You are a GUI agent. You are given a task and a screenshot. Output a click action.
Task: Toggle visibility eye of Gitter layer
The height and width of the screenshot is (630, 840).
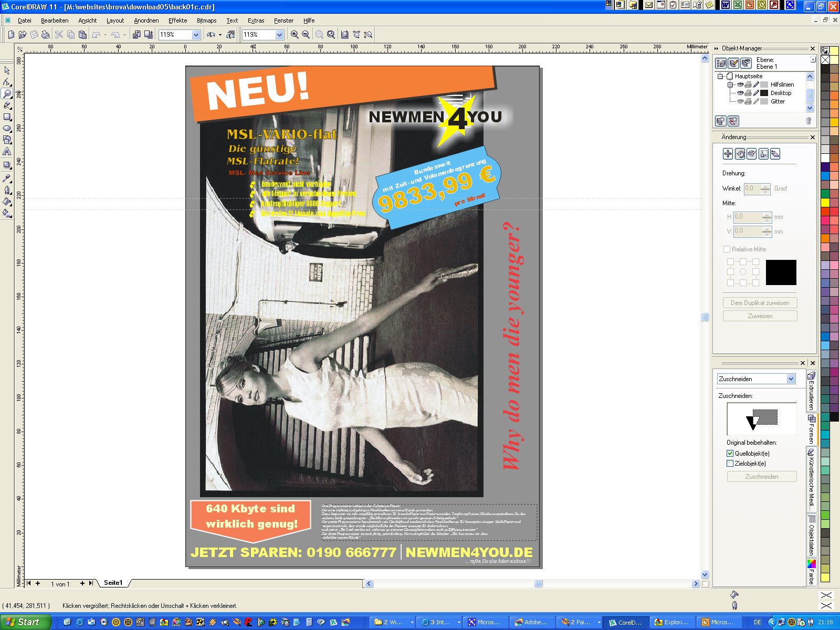(740, 101)
